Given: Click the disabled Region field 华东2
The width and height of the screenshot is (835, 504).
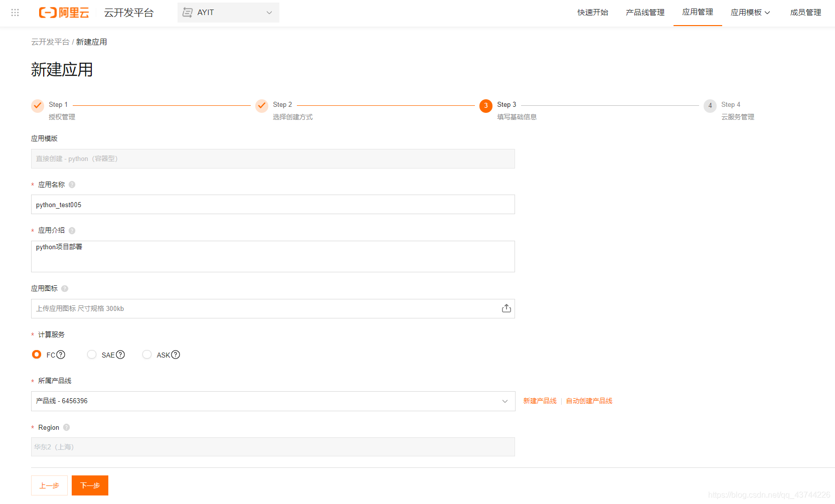Looking at the screenshot, I should pos(273,447).
